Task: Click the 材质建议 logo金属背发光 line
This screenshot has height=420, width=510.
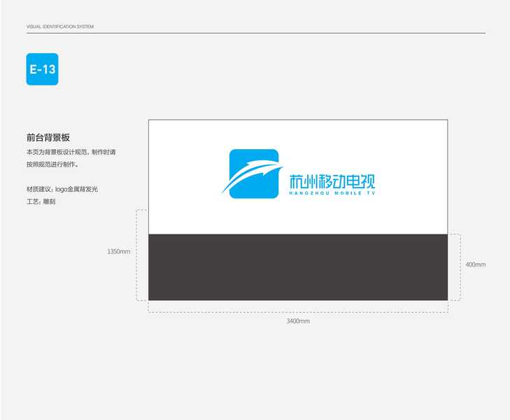Action: click(x=62, y=189)
